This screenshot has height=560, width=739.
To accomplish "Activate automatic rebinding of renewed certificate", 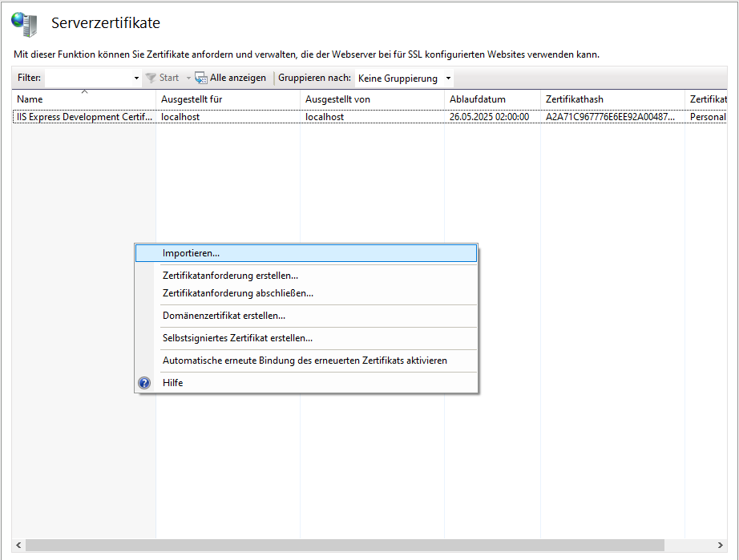I will click(x=305, y=361).
